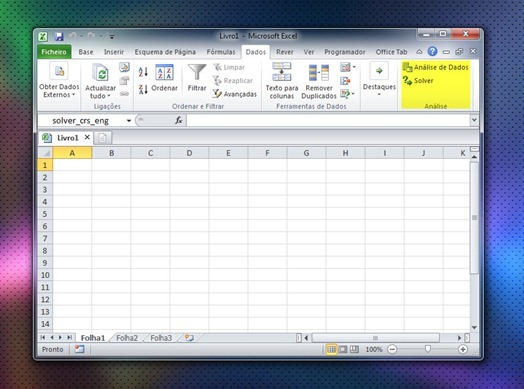Click the zoom slider handle
Viewport: 524px width, 389px height.
(428, 349)
